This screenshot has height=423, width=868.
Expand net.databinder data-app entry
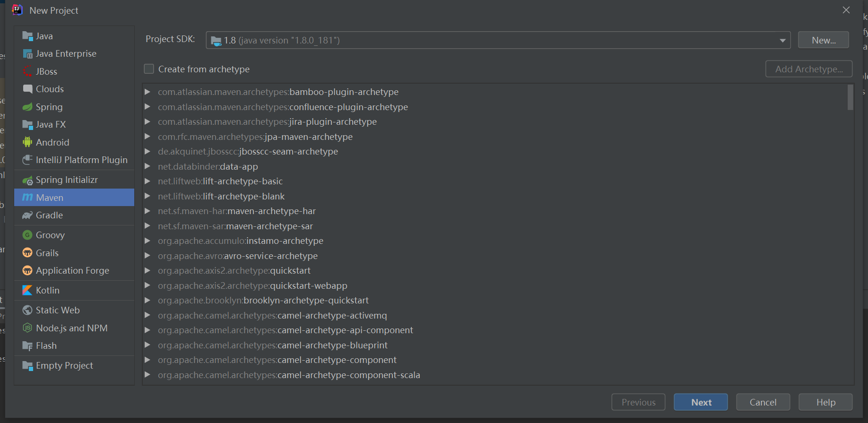click(148, 166)
